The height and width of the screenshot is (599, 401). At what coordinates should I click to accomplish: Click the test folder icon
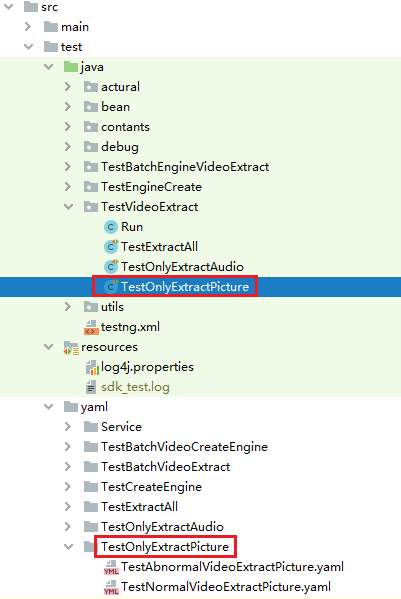(51, 47)
